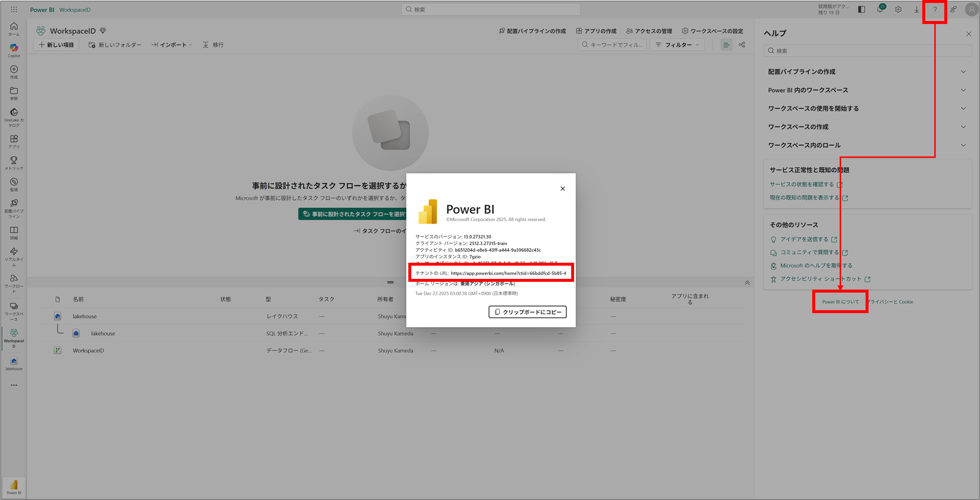
Task: Open Copilot from the left sidebar
Action: (14, 49)
